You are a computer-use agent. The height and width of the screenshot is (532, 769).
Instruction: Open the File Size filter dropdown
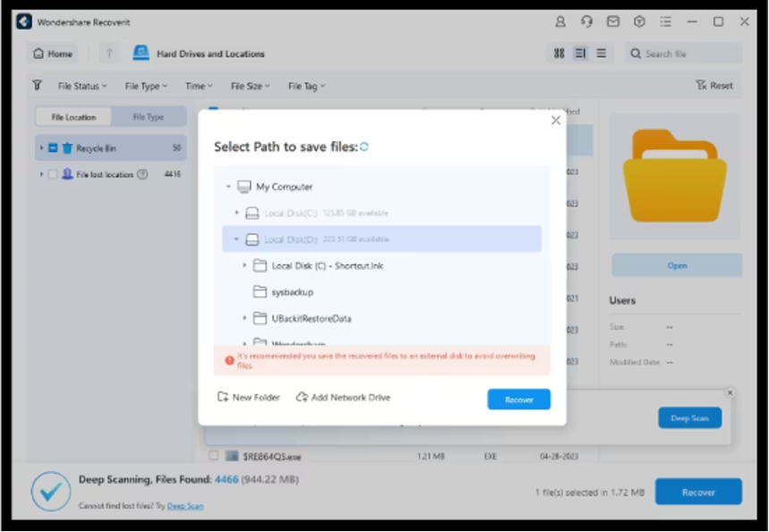[x=250, y=87]
